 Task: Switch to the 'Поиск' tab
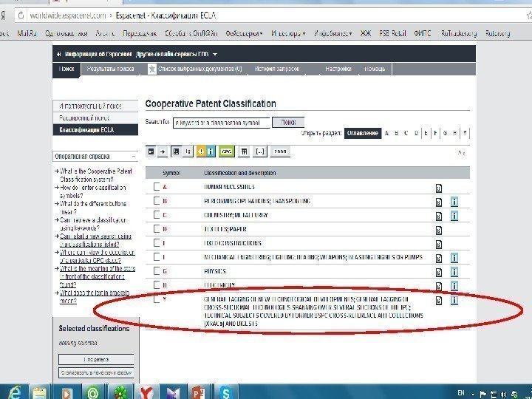point(66,69)
